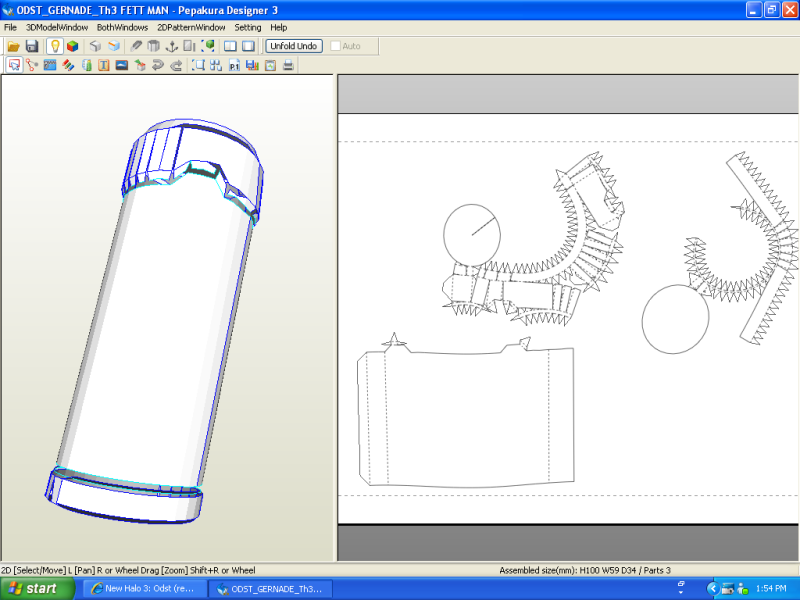Toggle the light bulb lighting button

tap(54, 46)
